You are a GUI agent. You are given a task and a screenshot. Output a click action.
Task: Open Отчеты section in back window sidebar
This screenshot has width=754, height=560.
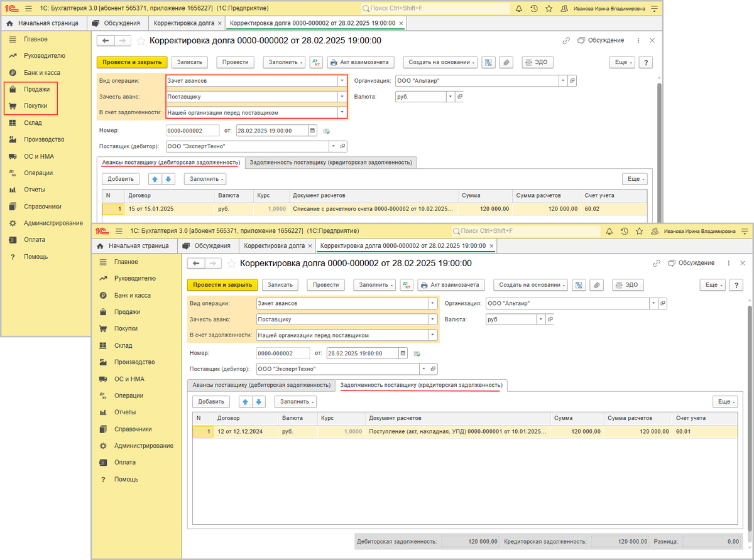pos(35,190)
